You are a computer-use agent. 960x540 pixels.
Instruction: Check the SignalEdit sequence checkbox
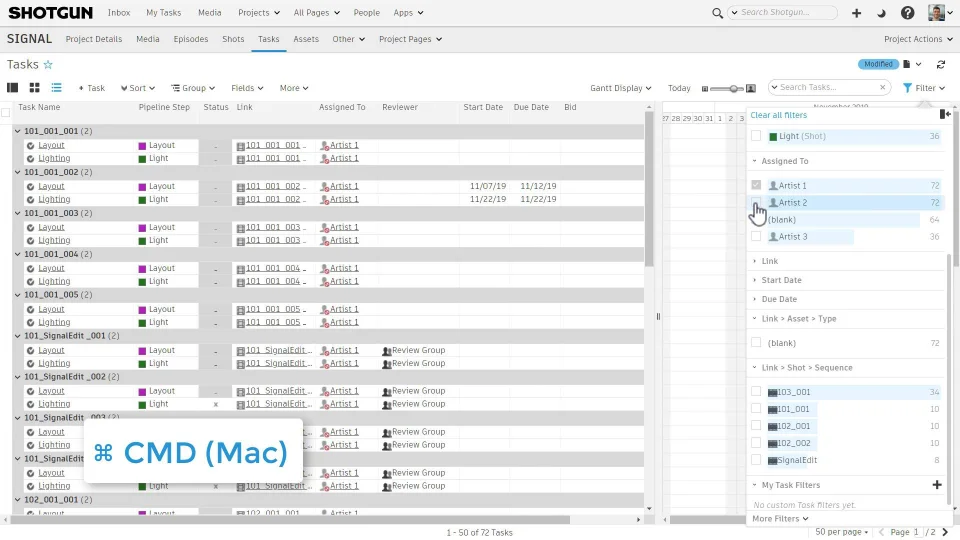point(756,460)
